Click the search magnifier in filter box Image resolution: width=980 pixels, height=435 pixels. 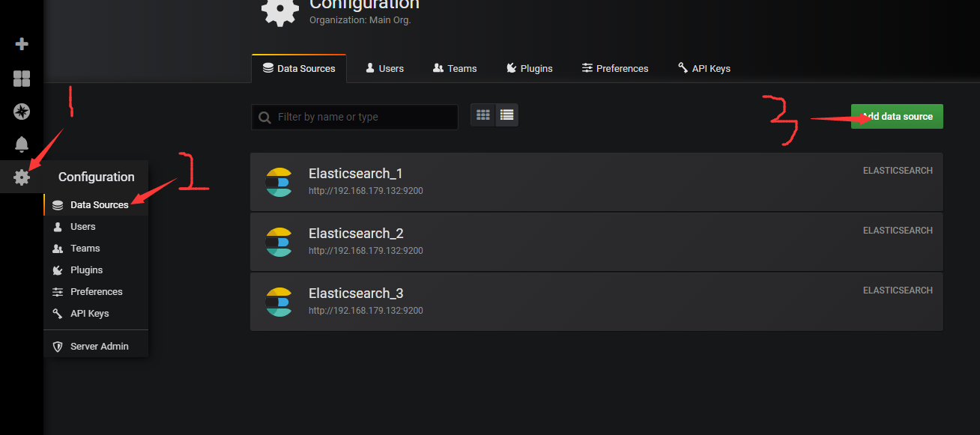[x=264, y=117]
